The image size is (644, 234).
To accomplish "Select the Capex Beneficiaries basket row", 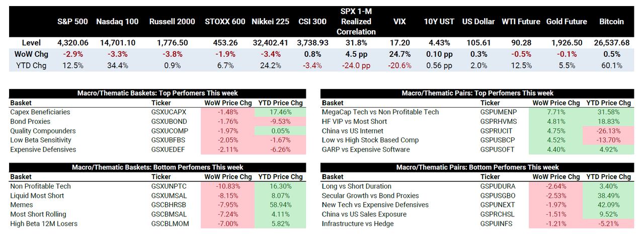I will pos(40,112).
